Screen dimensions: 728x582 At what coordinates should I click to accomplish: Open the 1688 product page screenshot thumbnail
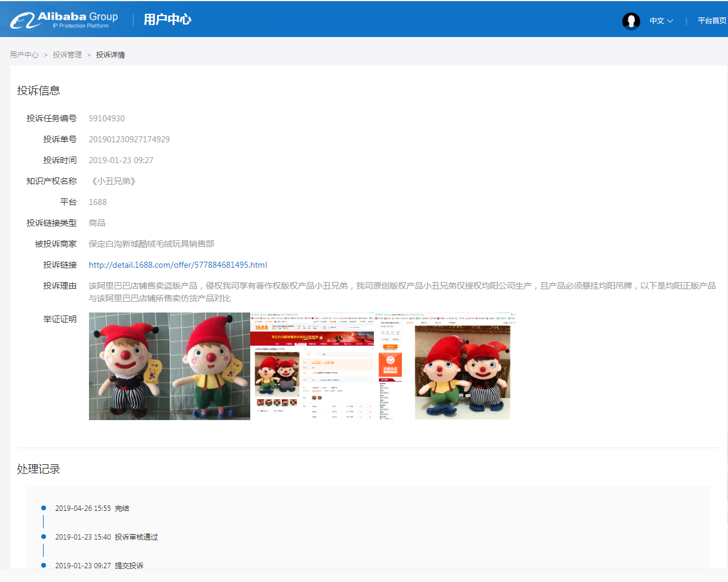coord(312,366)
